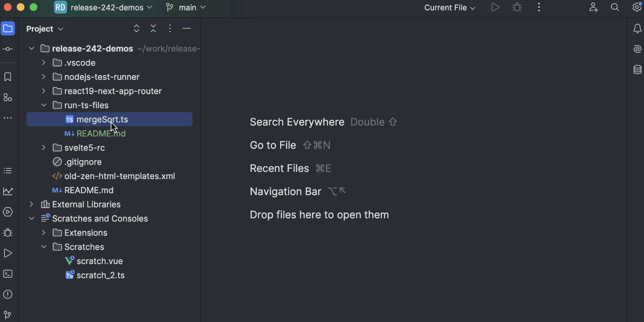Open the Bookmarks tool window

pos(8,77)
